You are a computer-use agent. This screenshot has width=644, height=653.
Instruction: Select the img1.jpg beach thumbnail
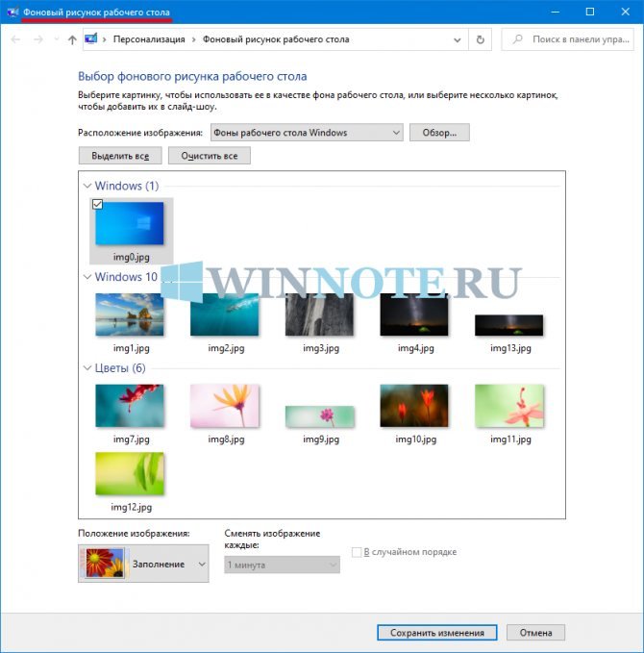point(130,314)
